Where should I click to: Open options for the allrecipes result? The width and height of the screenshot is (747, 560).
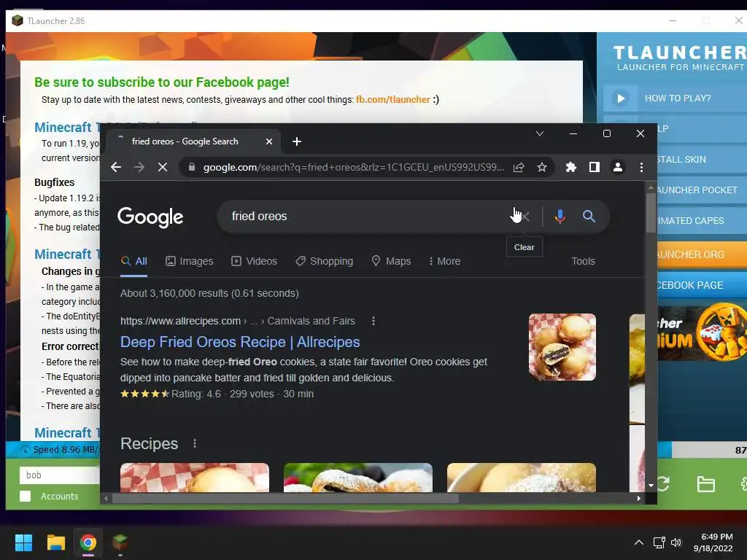373,321
